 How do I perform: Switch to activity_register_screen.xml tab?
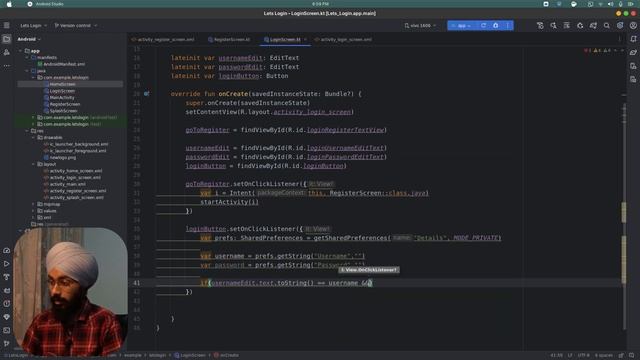[x=163, y=40]
